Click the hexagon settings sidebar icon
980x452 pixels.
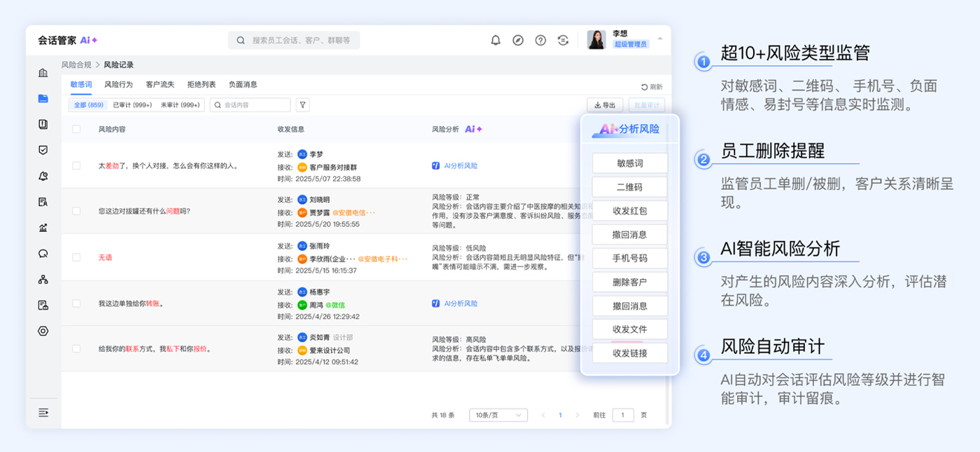43,331
